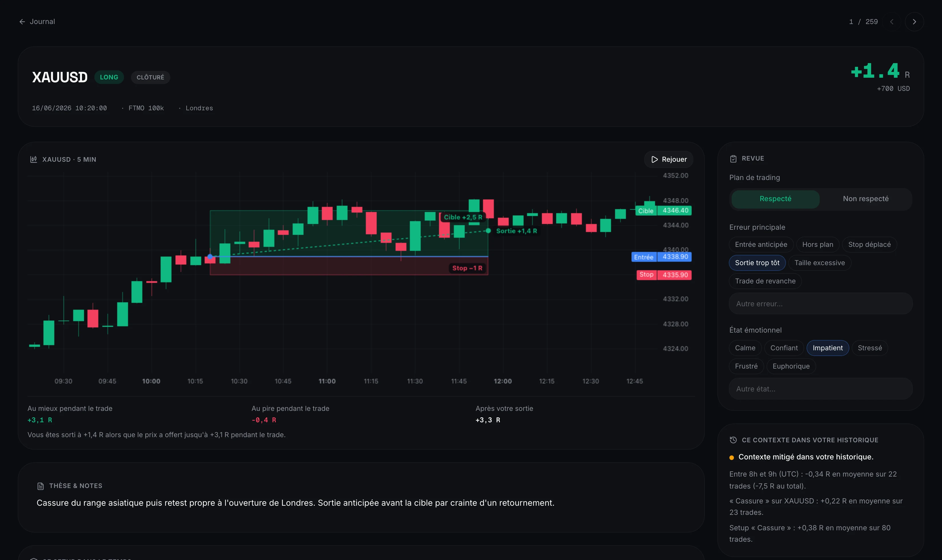Click the Contexte mitigé dans votre historique line

tap(805, 457)
